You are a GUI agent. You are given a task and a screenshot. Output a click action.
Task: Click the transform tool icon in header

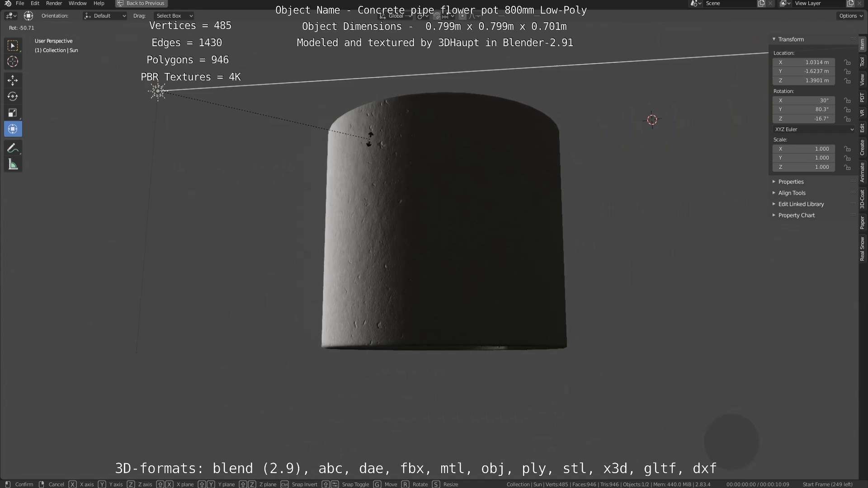click(28, 16)
